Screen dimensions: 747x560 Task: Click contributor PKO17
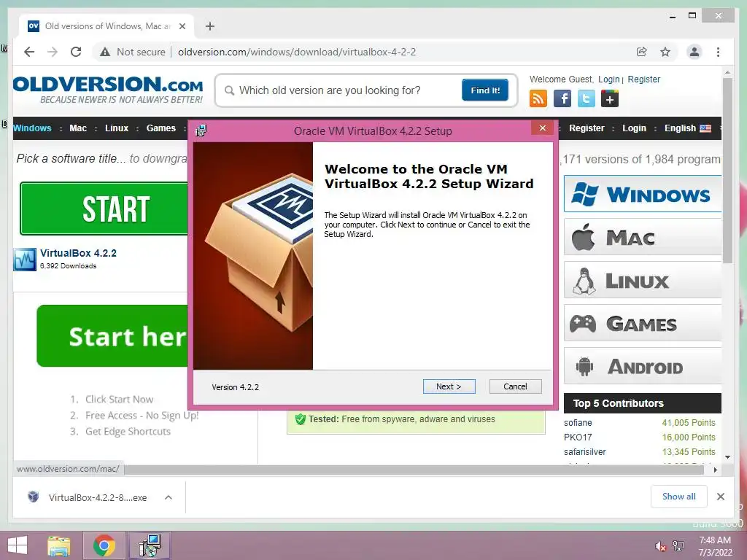coord(578,437)
